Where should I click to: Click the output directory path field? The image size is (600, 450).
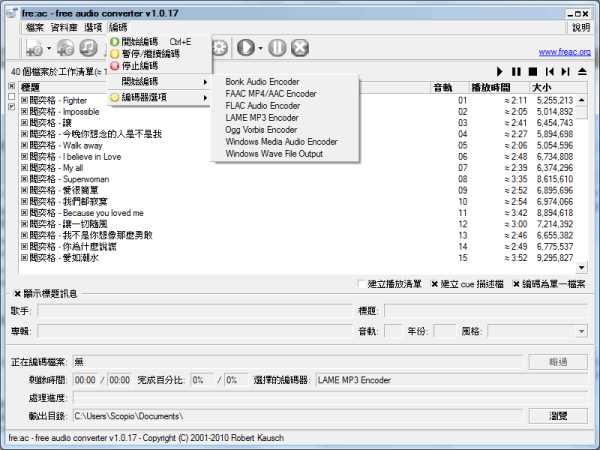click(x=298, y=416)
